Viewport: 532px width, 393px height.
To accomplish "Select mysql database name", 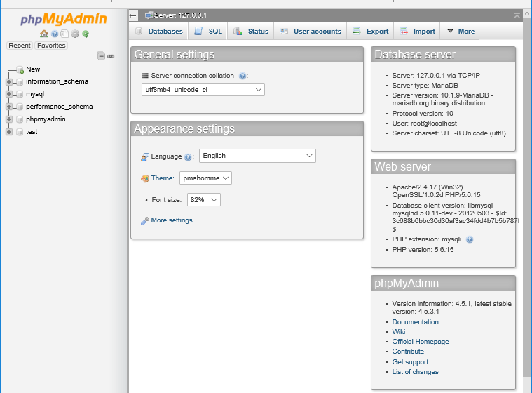I will pyautogui.click(x=35, y=94).
